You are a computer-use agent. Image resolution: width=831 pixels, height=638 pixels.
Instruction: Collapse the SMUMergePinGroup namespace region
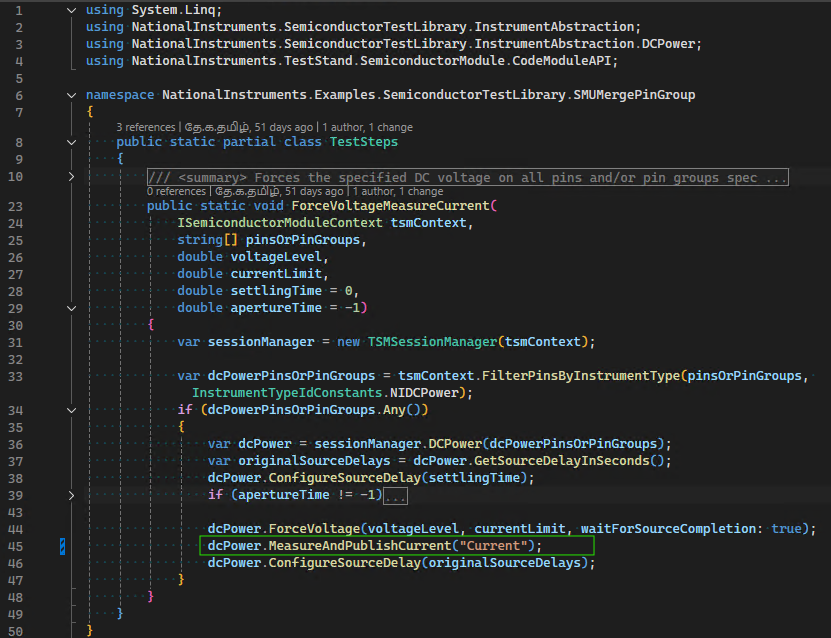tap(71, 94)
